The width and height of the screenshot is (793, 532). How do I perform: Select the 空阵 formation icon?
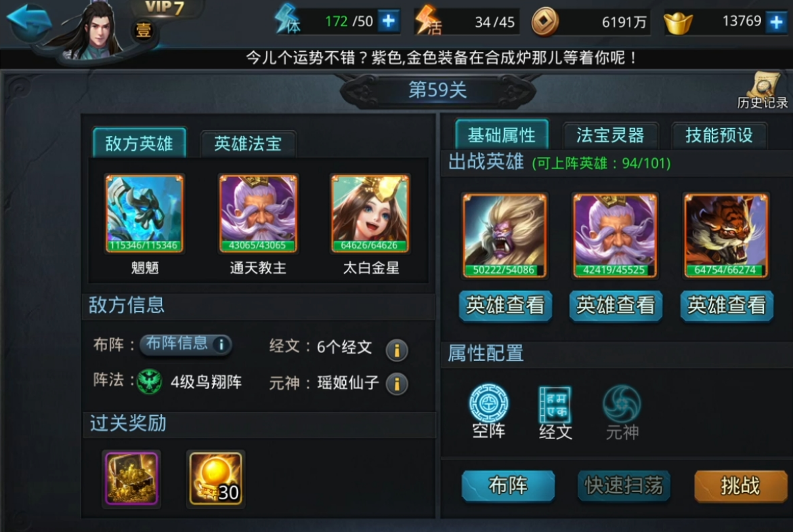click(x=489, y=411)
